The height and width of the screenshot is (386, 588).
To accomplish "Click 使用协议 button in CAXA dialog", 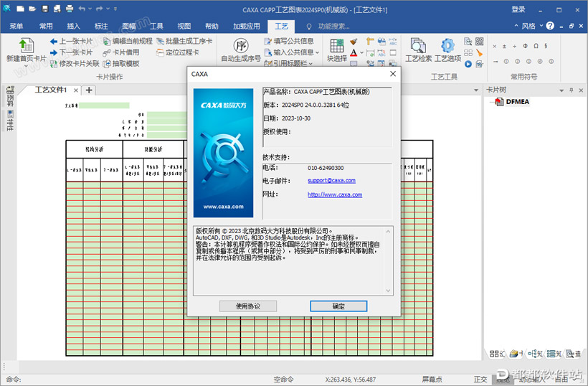I will point(248,306).
